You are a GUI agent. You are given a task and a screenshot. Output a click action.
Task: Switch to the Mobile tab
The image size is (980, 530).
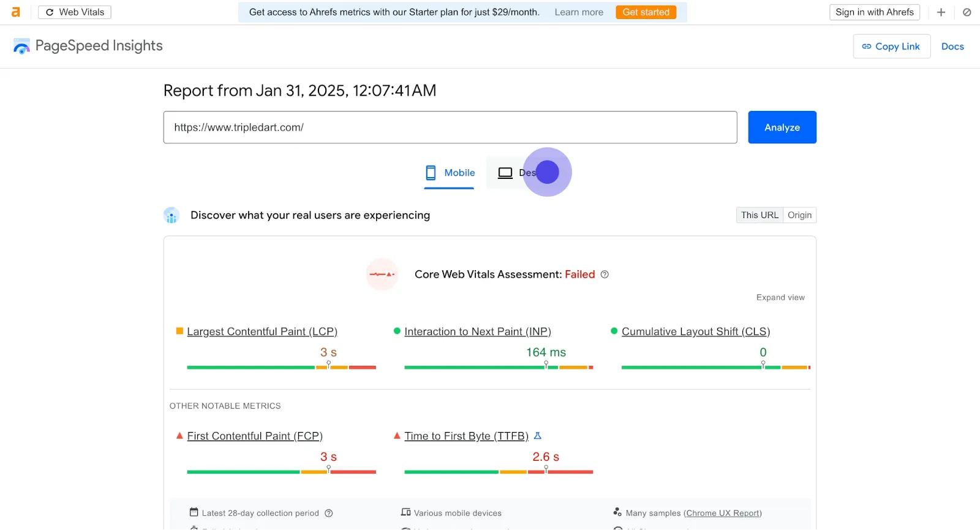(450, 173)
